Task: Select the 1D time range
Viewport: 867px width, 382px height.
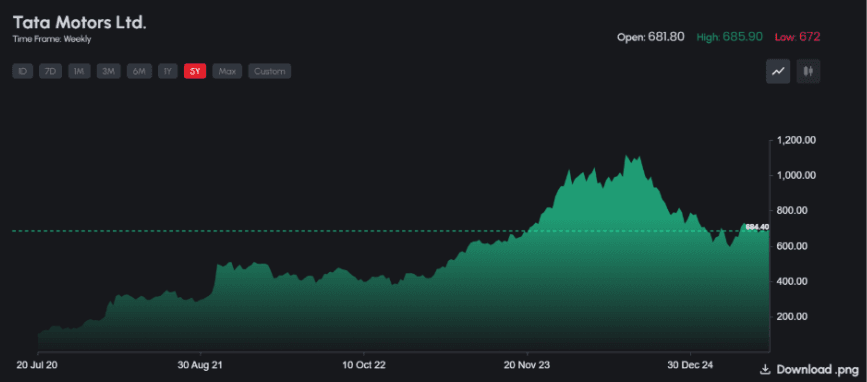Action: [x=23, y=71]
